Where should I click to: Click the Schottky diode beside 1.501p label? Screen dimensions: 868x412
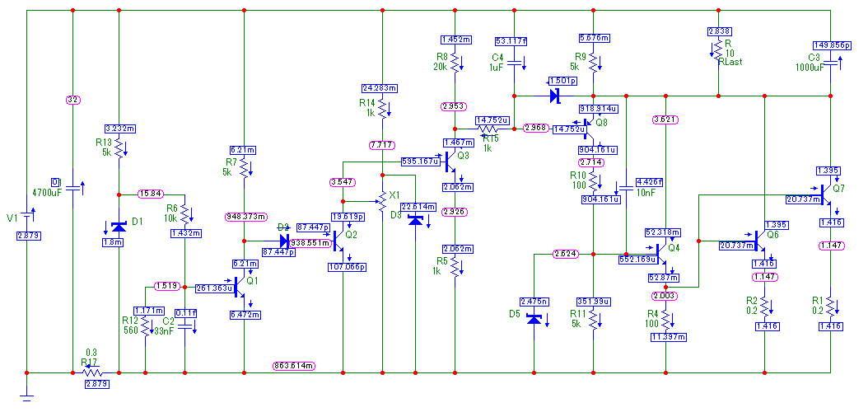[x=555, y=96]
